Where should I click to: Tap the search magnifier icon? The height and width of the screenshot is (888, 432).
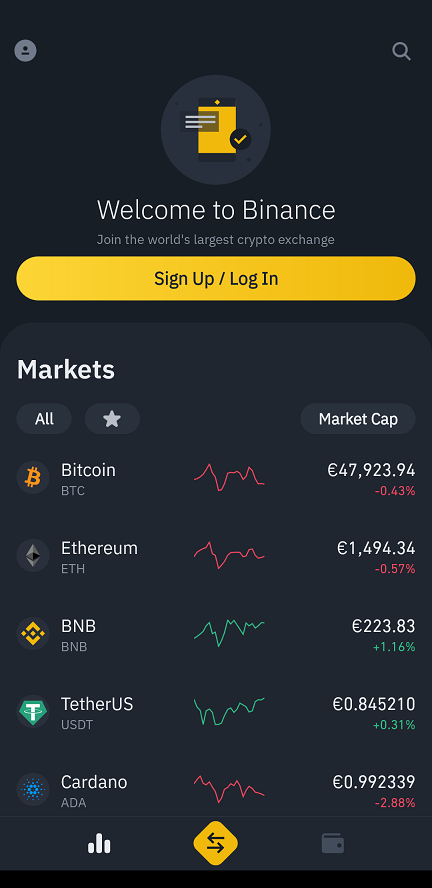point(401,52)
